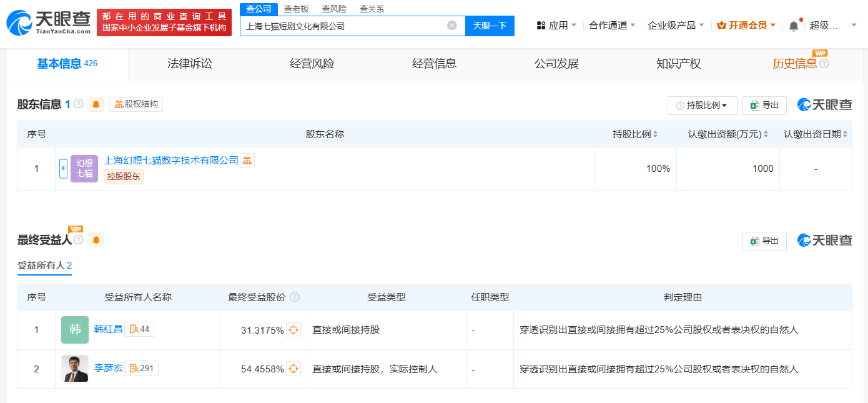Open the 企业级产品 dropdown
This screenshot has width=868, height=403.
(x=676, y=26)
